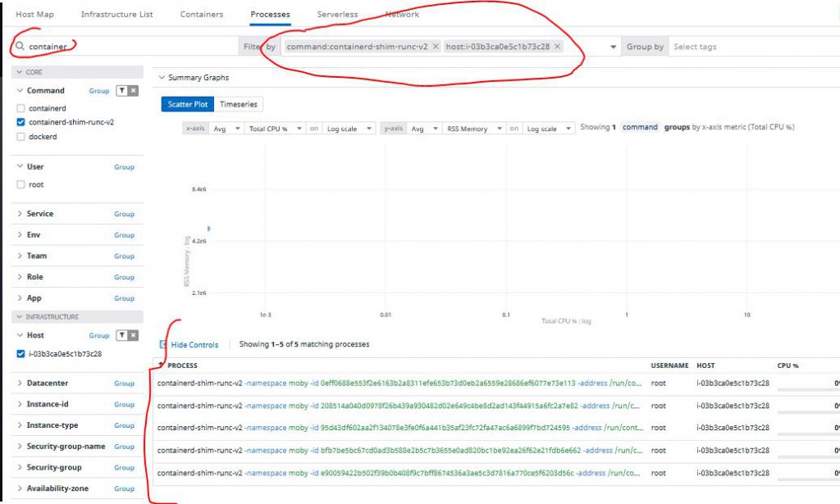
Task: Open the x-axis Total CPU % dropdown
Action: pyautogui.click(x=275, y=129)
